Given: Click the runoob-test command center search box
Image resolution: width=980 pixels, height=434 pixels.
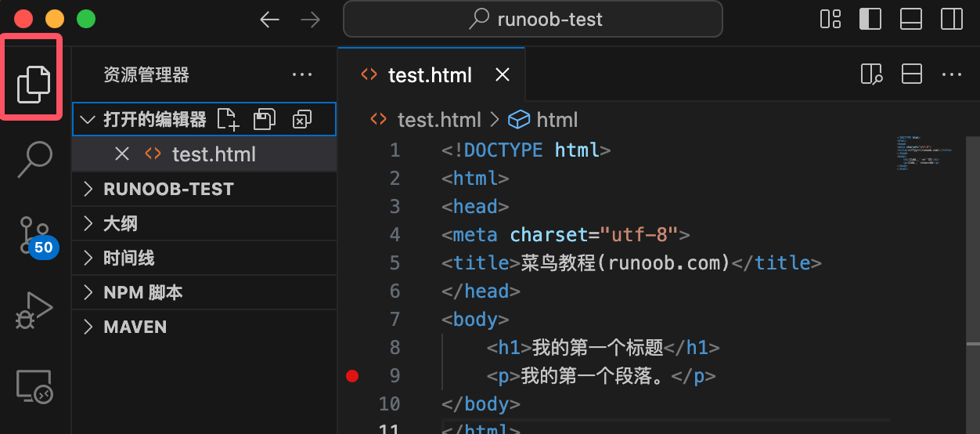Looking at the screenshot, I should pos(532,20).
